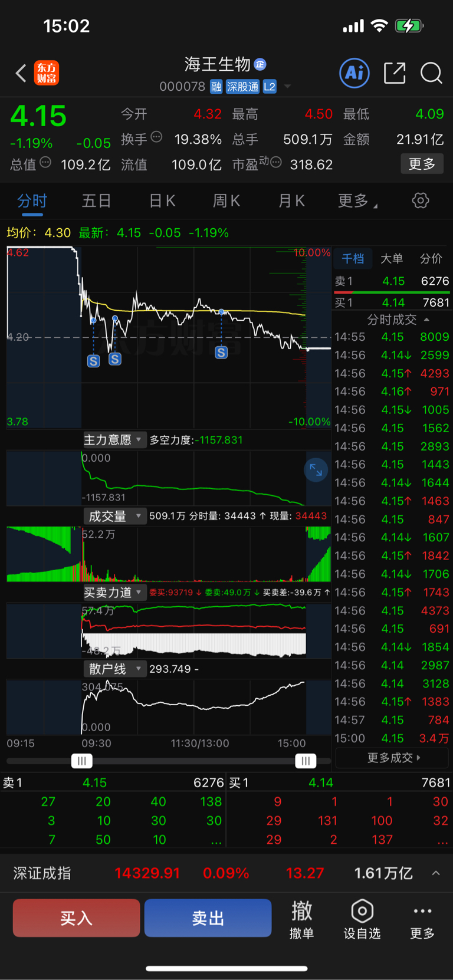This screenshot has height=980, width=453.
Task: Select the 大单 tab
Action: [x=392, y=258]
